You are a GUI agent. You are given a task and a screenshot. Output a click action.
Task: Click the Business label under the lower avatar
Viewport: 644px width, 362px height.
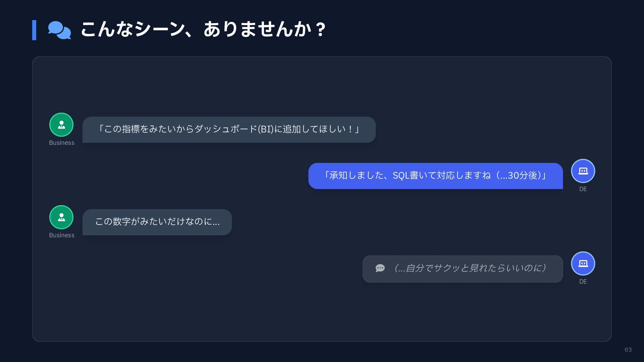pyautogui.click(x=62, y=235)
